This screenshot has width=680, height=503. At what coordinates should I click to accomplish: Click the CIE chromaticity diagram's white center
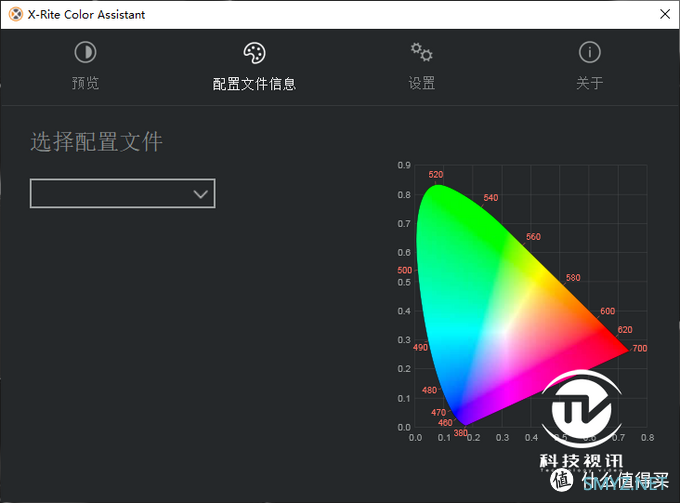point(503,330)
